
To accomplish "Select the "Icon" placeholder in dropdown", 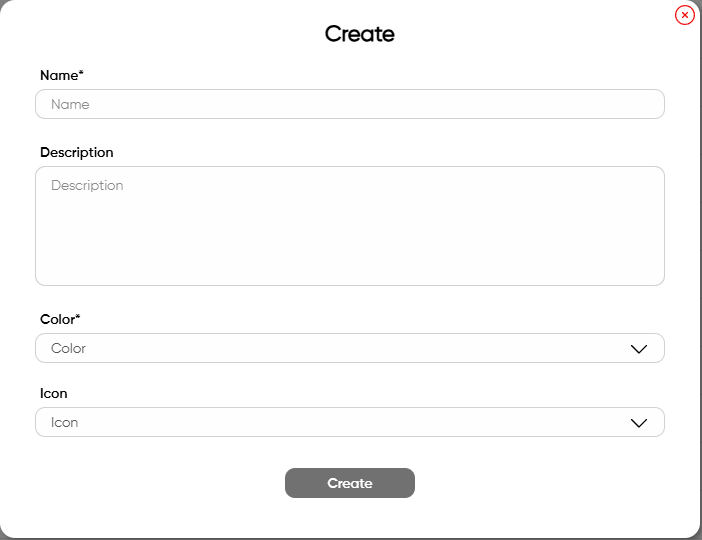I will click(x=64, y=422).
